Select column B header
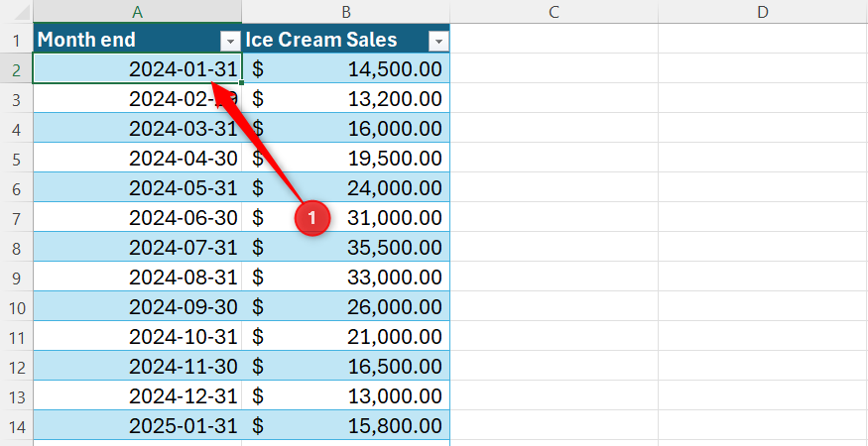 [346, 12]
